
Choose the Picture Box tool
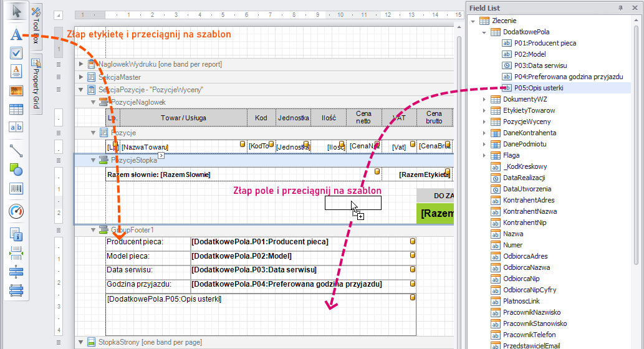[x=16, y=91]
